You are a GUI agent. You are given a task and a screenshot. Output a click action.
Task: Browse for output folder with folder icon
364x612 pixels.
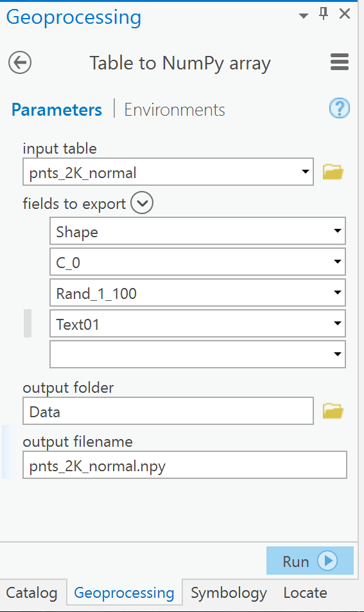coord(333,411)
